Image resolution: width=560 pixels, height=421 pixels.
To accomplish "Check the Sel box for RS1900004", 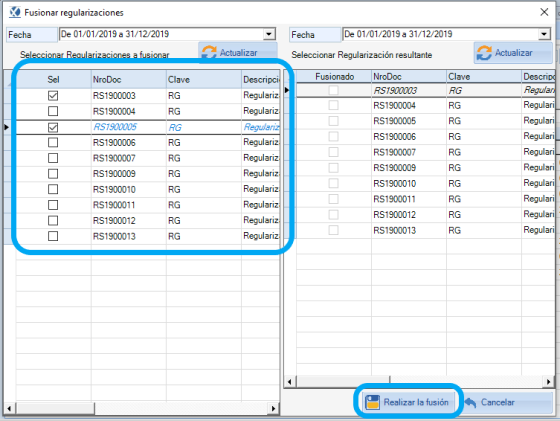I will pyautogui.click(x=53, y=111).
